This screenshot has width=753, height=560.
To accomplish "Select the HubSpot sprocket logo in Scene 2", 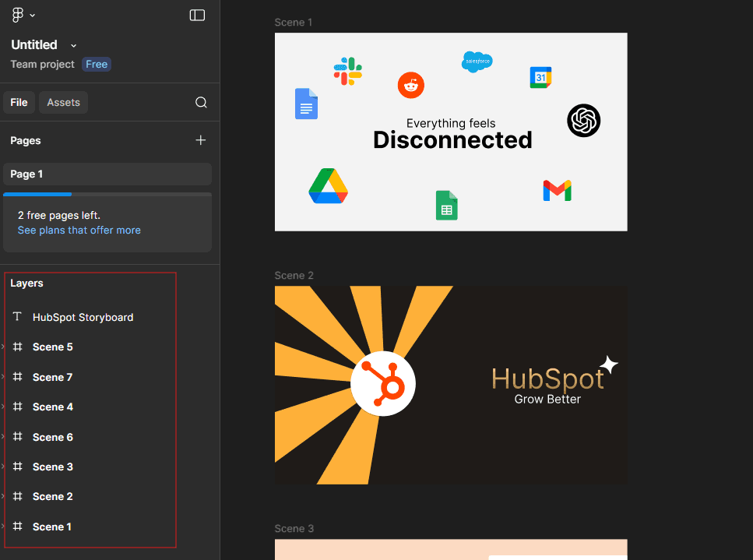I will coord(383,384).
